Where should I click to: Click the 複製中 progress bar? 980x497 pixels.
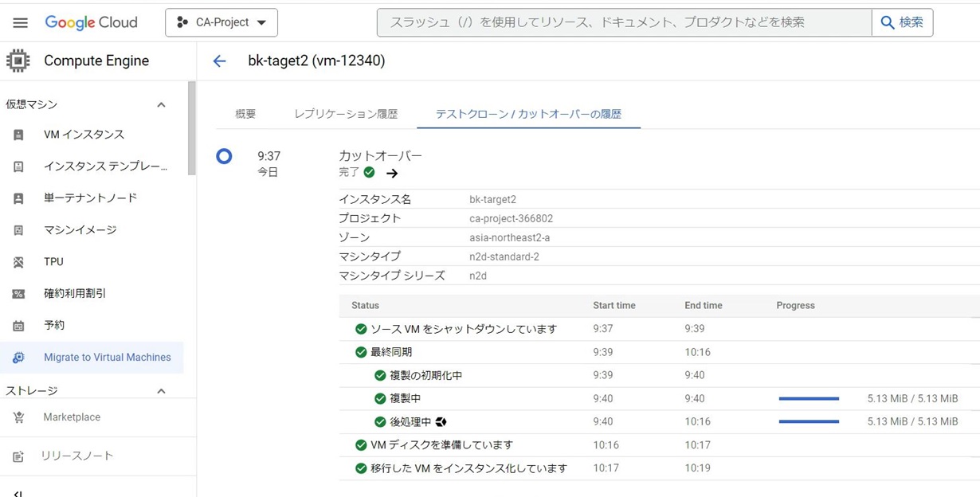[809, 398]
